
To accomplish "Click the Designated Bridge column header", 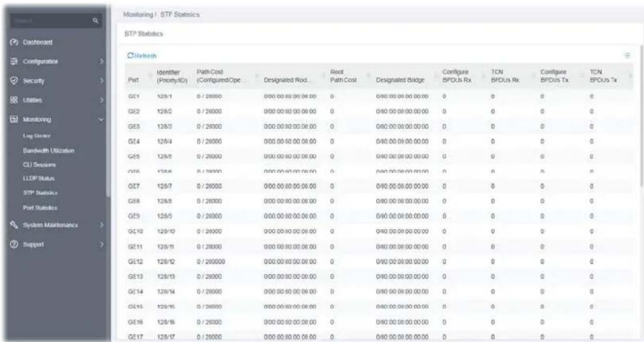I will pos(400,80).
